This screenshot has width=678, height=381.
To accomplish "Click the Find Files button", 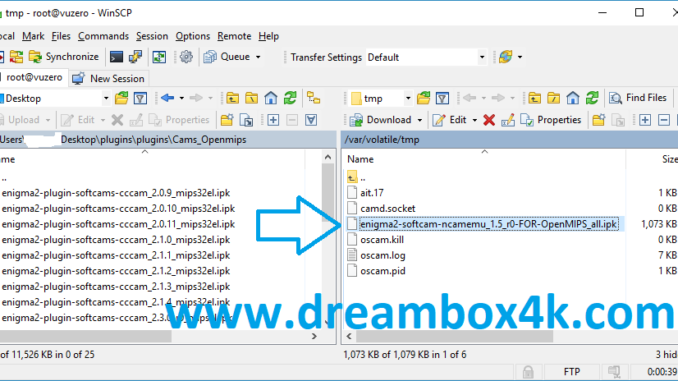I will coord(638,98).
